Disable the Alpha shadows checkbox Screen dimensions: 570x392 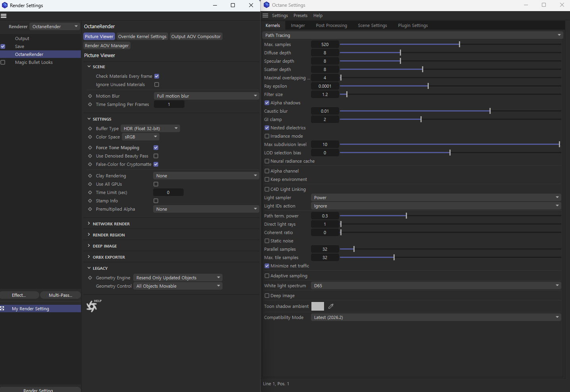tap(267, 103)
